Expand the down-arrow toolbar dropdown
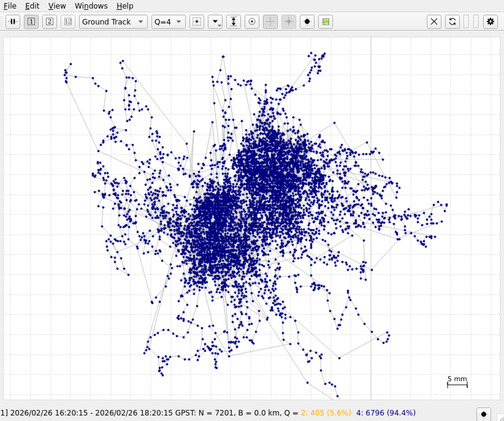 click(215, 22)
